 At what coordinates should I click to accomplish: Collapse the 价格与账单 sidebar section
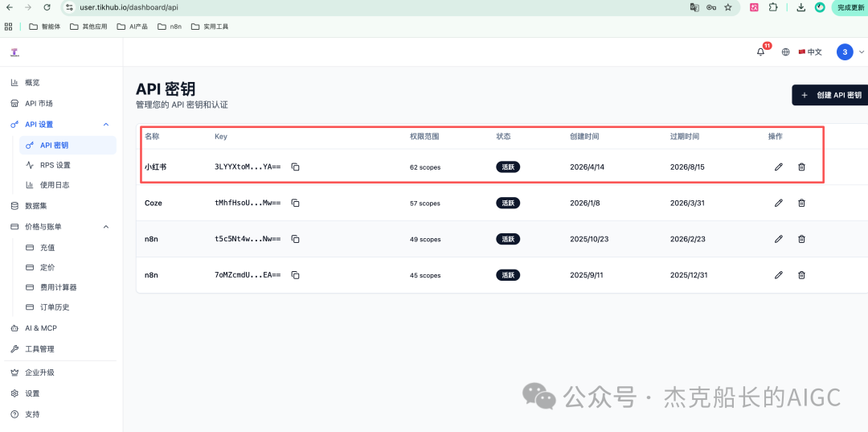[106, 227]
